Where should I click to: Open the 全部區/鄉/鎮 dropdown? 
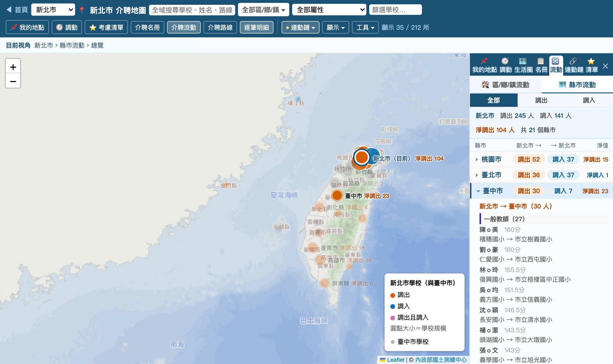point(264,10)
